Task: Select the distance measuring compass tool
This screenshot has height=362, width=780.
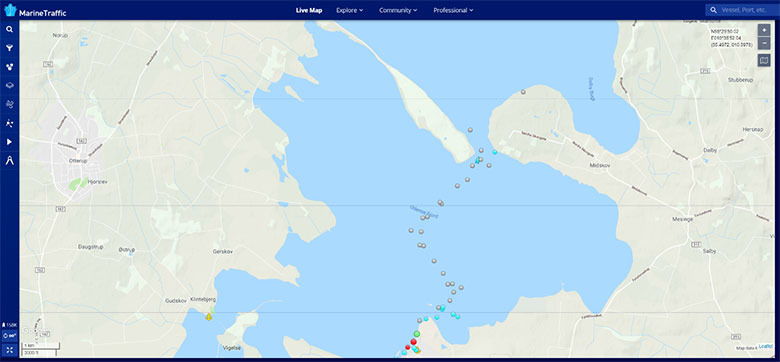Action: click(x=9, y=161)
